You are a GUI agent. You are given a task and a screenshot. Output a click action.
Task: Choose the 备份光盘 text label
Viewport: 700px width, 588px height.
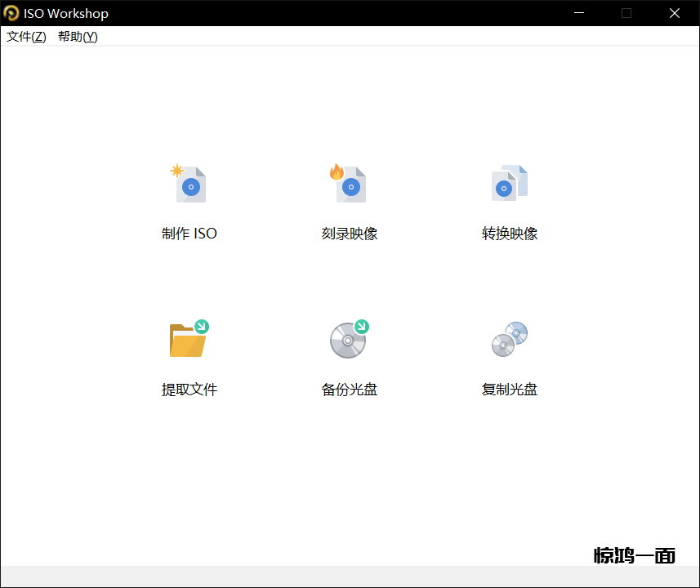tap(350, 390)
